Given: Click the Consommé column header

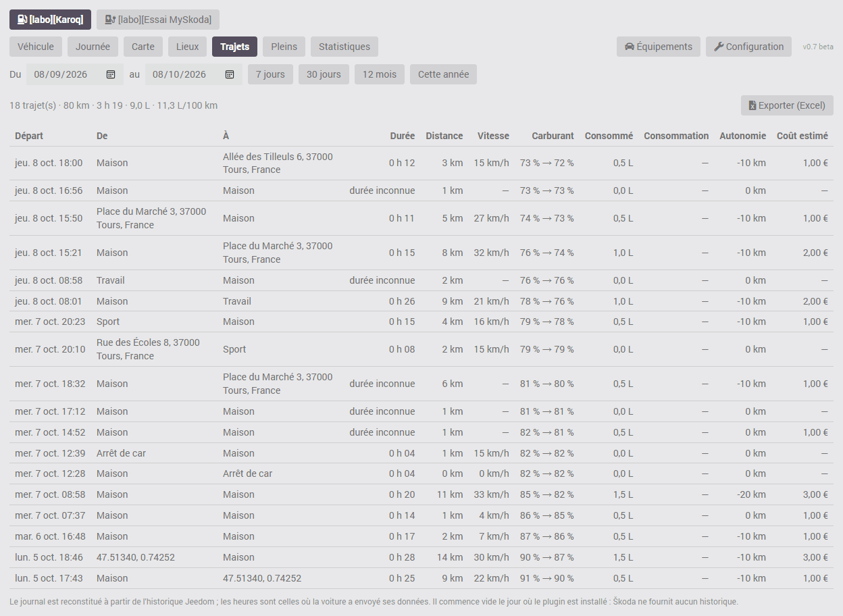Looking at the screenshot, I should 609,136.
